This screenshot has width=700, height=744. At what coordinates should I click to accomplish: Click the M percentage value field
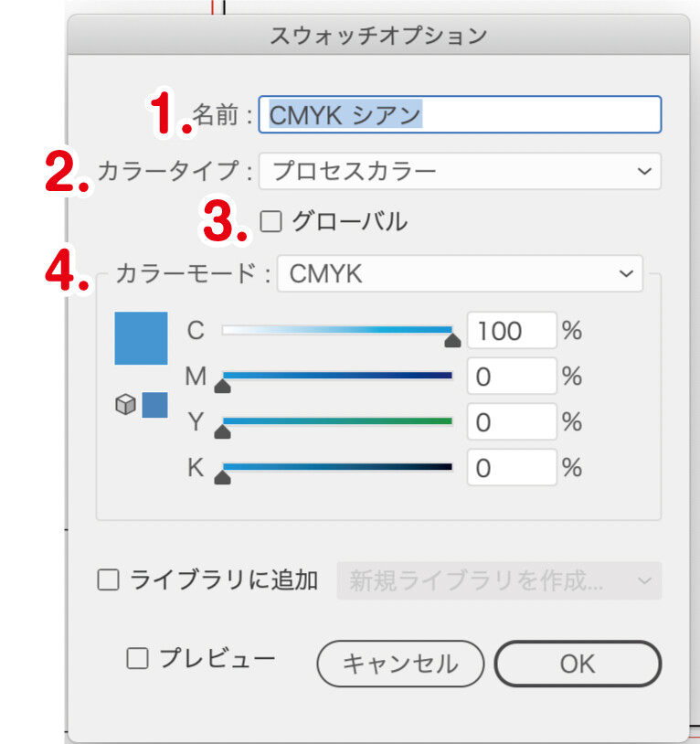point(512,376)
